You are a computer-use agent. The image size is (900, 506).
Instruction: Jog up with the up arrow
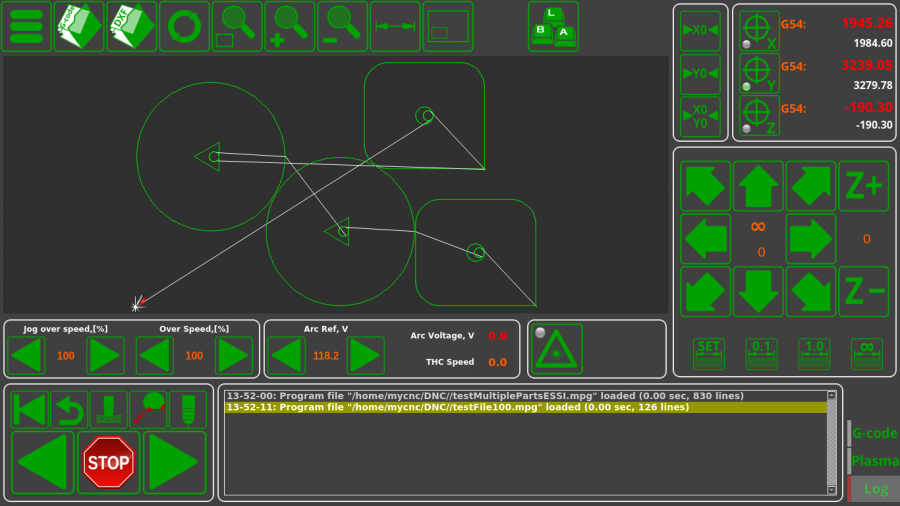758,186
